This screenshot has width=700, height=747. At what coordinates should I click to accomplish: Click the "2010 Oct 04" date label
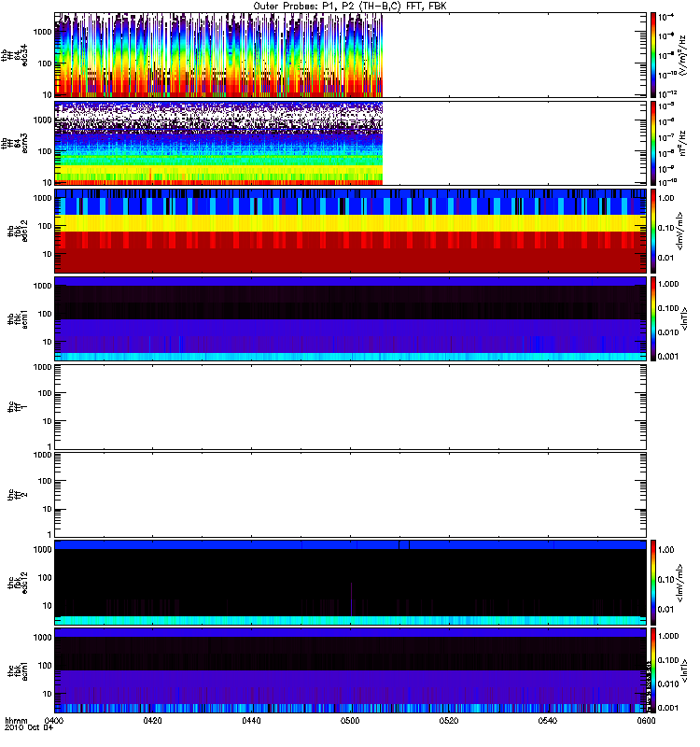tap(29, 727)
